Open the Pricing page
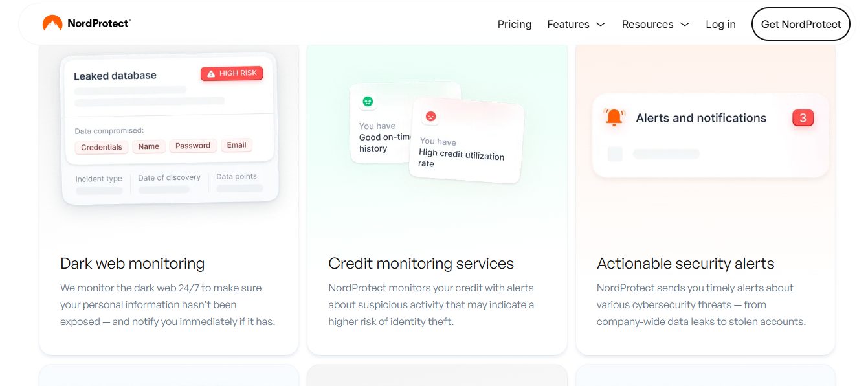The height and width of the screenshot is (386, 868). 515,25
